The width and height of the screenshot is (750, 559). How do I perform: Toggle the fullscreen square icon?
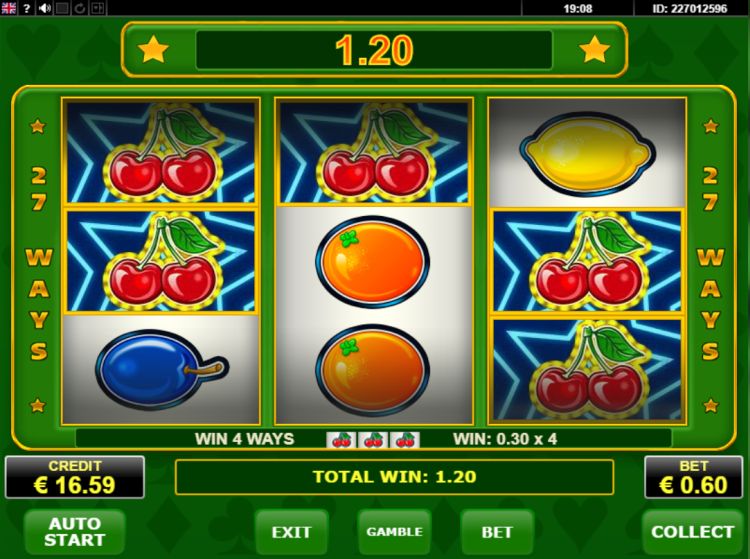point(62,8)
